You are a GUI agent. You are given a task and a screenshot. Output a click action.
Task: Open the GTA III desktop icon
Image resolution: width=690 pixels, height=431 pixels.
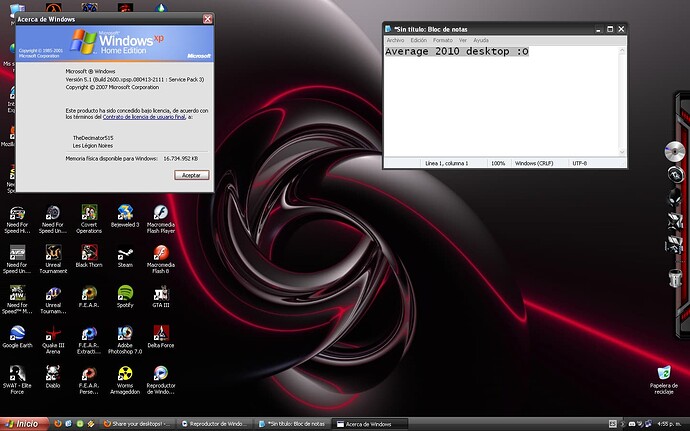pos(160,292)
